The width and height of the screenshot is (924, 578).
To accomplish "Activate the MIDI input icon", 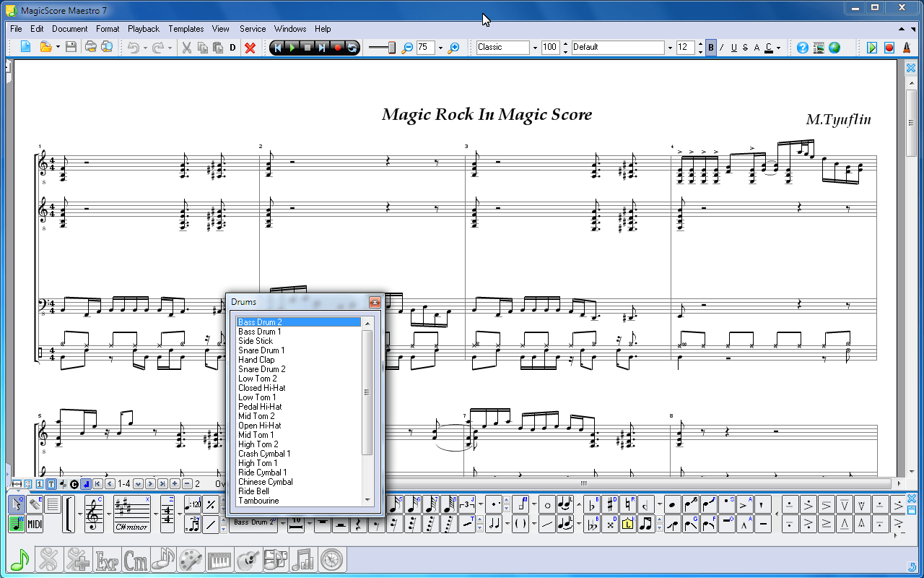I will tap(35, 522).
